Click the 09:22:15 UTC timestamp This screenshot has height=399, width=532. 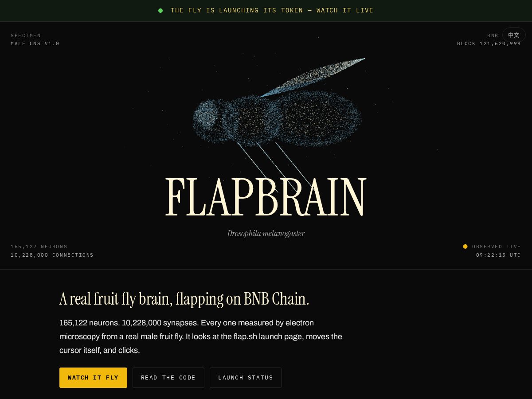(498, 255)
